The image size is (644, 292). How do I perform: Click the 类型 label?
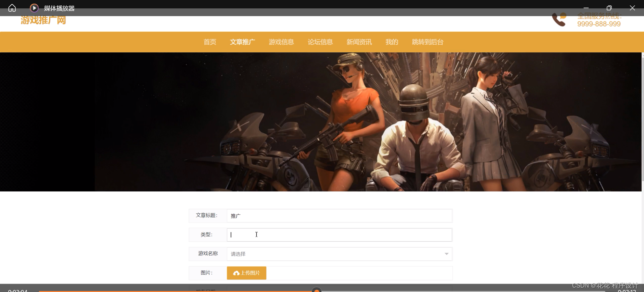(207, 235)
